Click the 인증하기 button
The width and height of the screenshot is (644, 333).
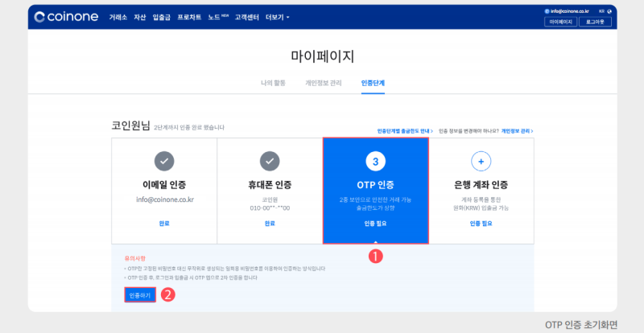[x=140, y=295]
